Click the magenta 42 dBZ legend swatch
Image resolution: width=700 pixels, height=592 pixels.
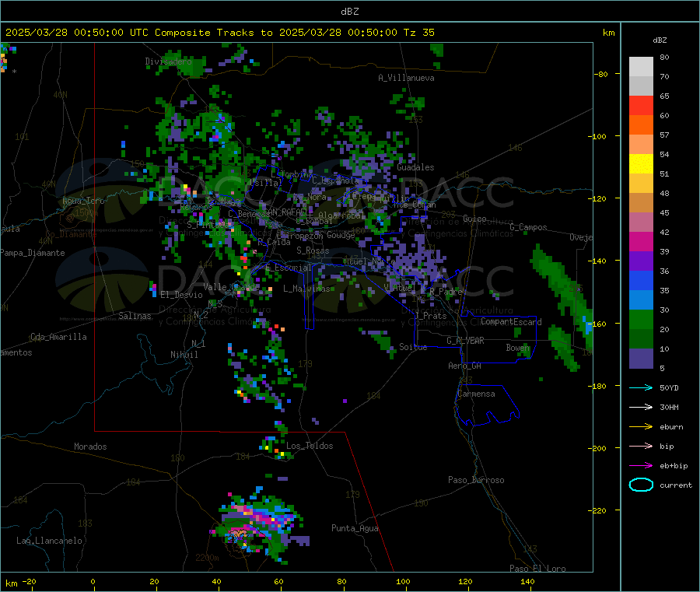pos(641,241)
